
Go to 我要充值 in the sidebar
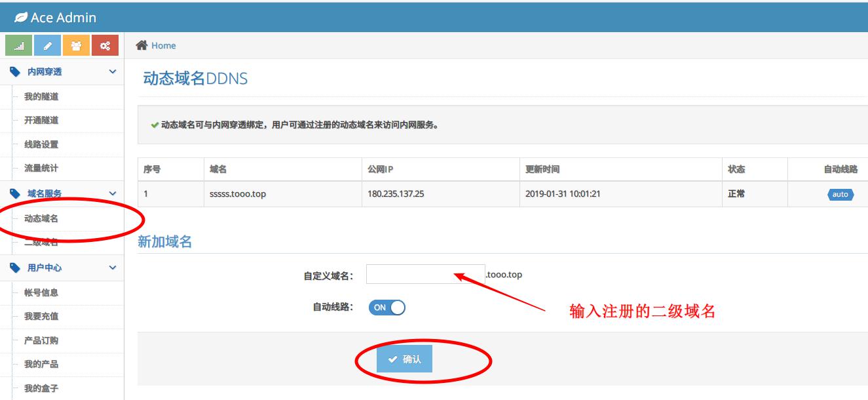(x=41, y=316)
